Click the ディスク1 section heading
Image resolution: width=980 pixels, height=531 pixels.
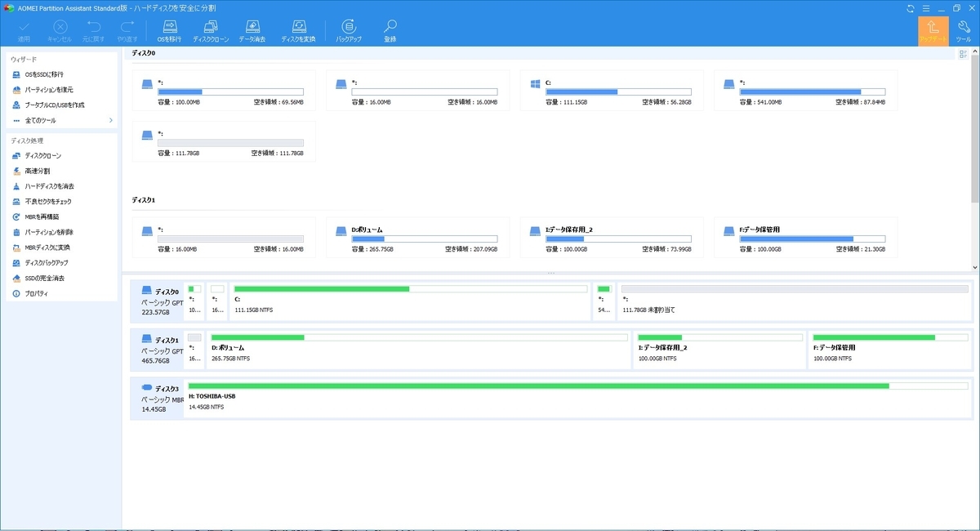click(x=144, y=200)
